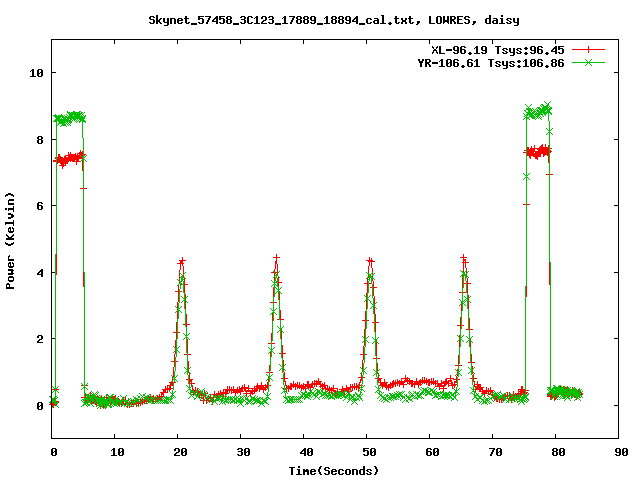The height and width of the screenshot is (480, 640).
Task: Click the x-axis tick label 60
Action: point(432,452)
